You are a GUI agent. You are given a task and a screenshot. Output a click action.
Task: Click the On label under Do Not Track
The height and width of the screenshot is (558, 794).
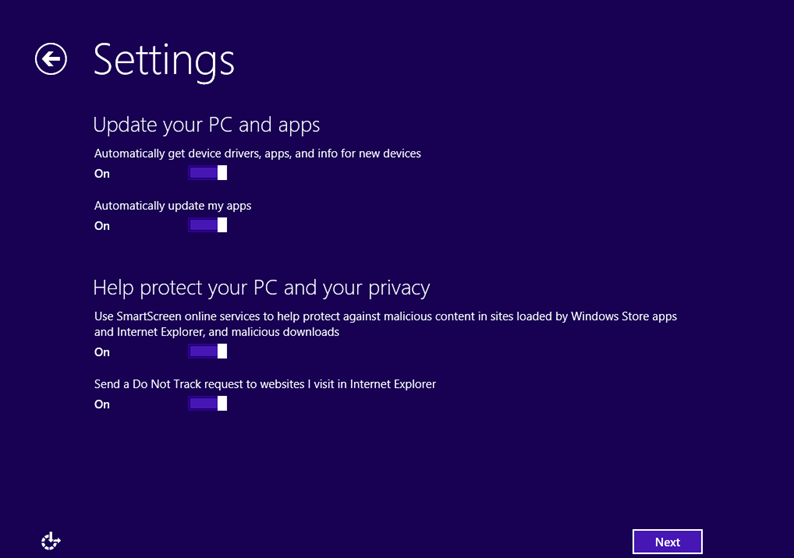coord(102,404)
